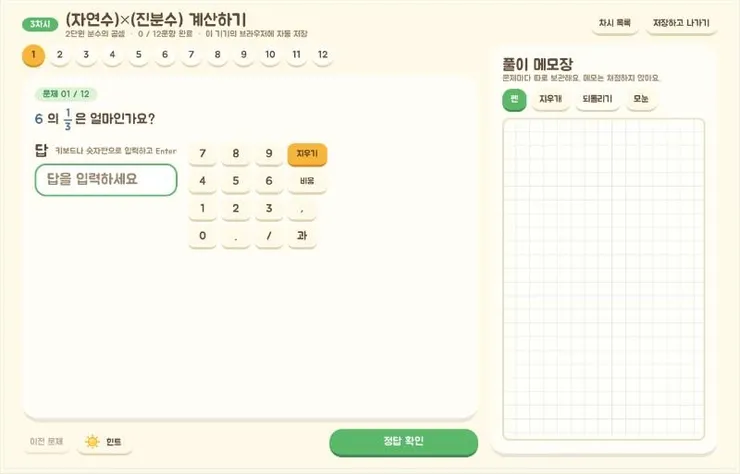This screenshot has width=740, height=474.
Task: Click the '0 / 12문항 완료' progress text
Action: tap(165, 34)
